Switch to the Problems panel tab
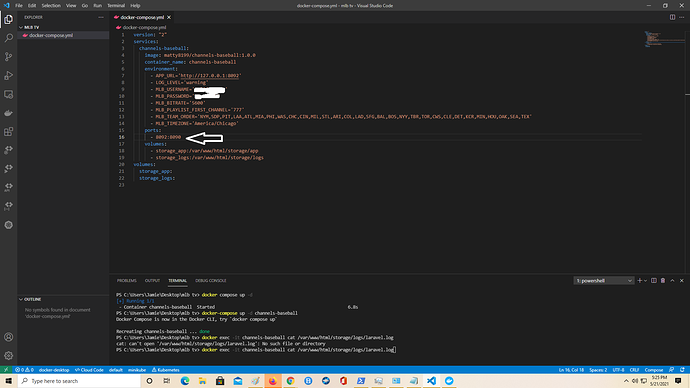 click(127, 281)
